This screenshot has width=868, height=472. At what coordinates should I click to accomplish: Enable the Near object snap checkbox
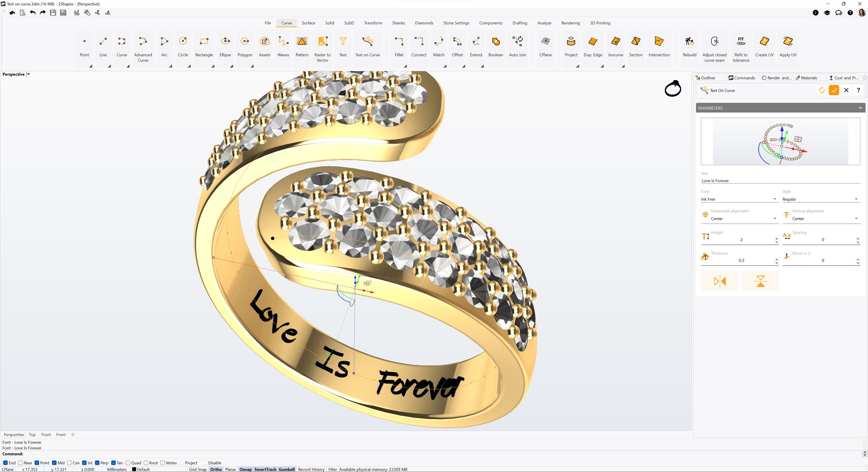21,463
